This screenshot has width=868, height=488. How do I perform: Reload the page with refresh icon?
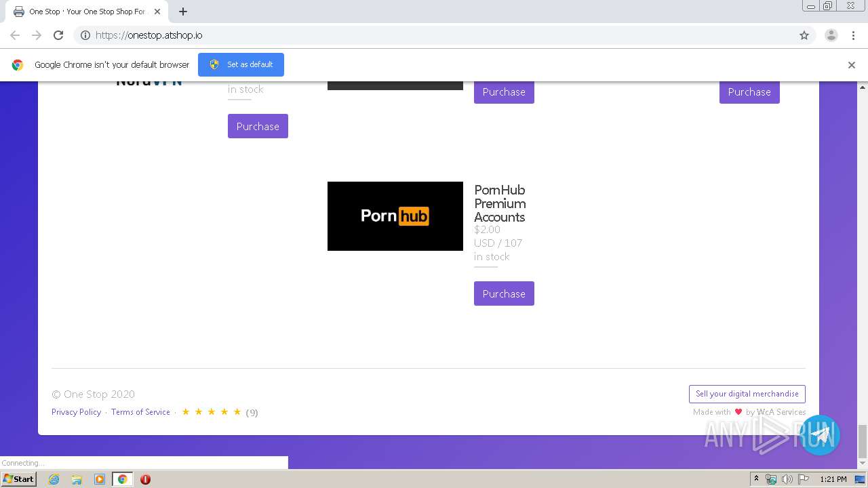point(58,35)
